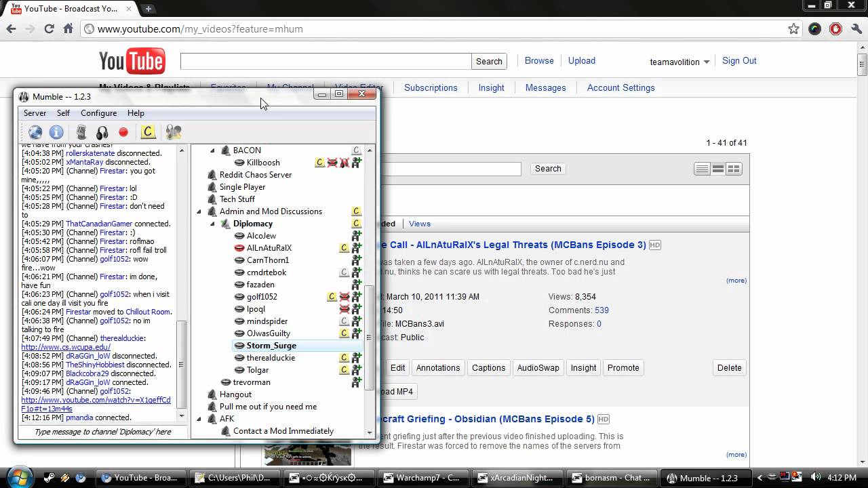This screenshot has width=868, height=488.
Task: Open the Account Settings tab
Action: [620, 87]
